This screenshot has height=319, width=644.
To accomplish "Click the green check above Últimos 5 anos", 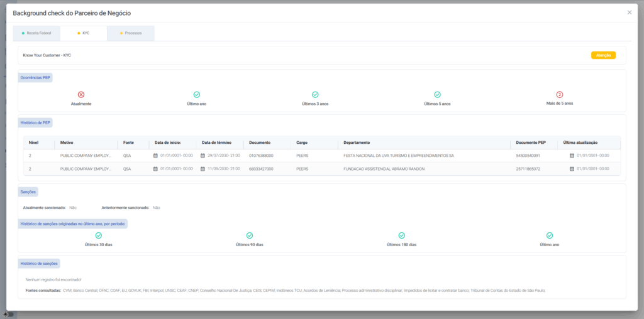I will coord(437,94).
